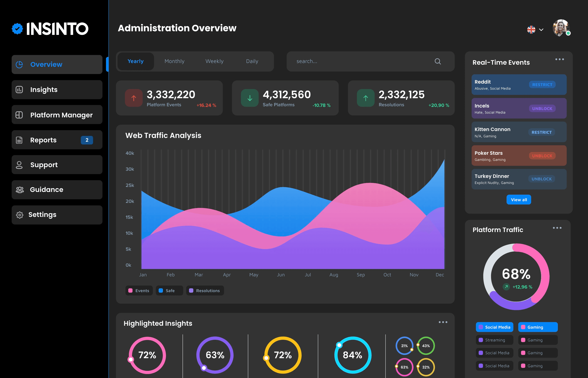Switch to the Monthly tab

click(x=174, y=61)
